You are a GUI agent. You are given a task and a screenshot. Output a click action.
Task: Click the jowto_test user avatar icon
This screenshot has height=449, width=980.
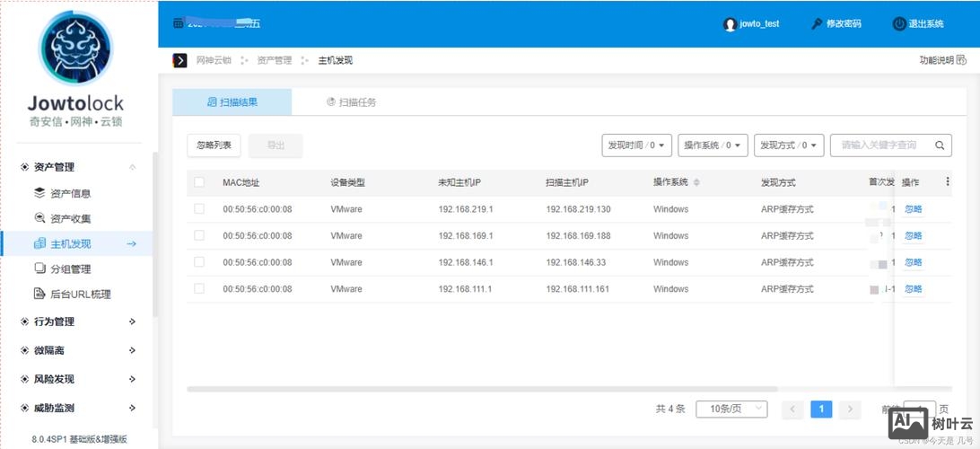pyautogui.click(x=730, y=24)
